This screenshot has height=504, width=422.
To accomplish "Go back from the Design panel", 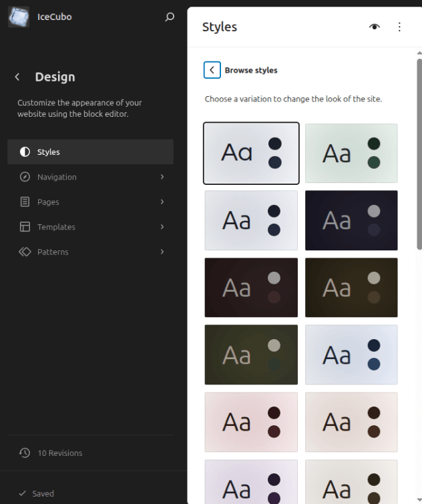I will click(17, 77).
